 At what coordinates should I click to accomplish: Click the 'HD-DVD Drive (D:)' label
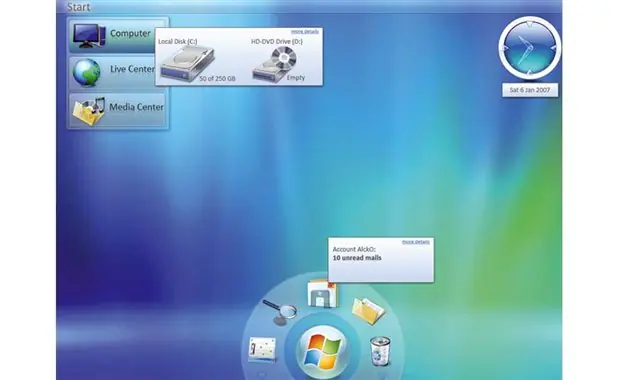point(277,41)
